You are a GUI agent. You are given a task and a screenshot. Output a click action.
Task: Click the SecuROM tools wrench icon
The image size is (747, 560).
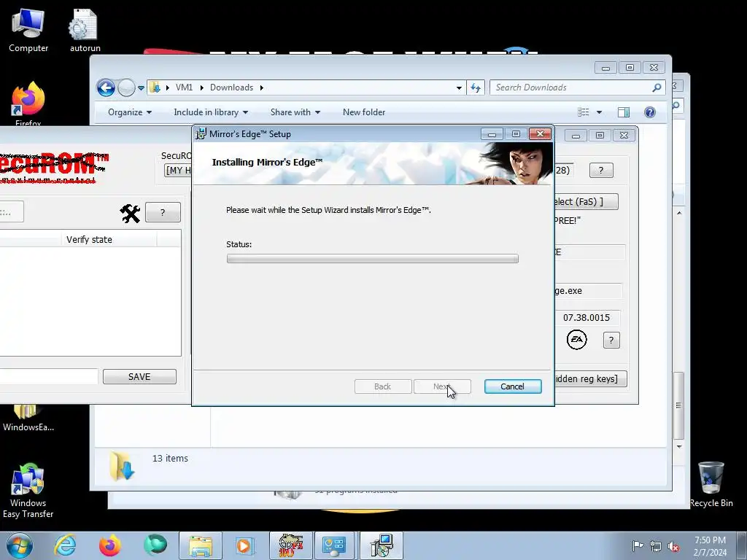coord(130,213)
